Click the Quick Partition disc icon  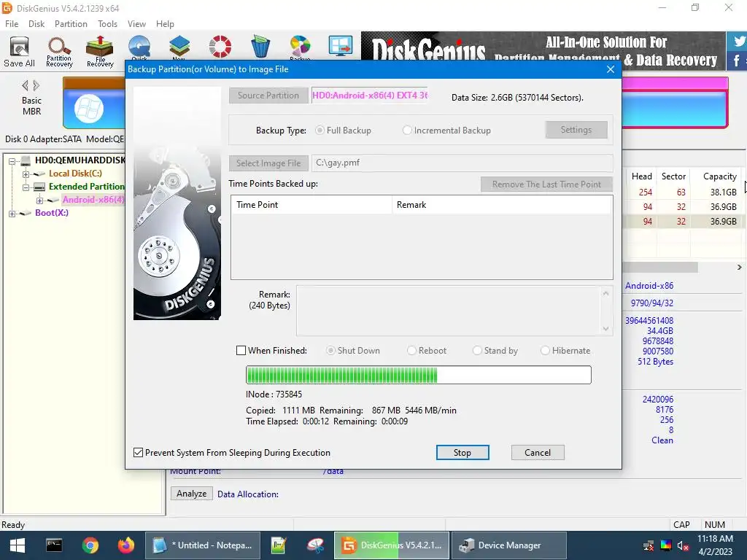pyautogui.click(x=139, y=47)
